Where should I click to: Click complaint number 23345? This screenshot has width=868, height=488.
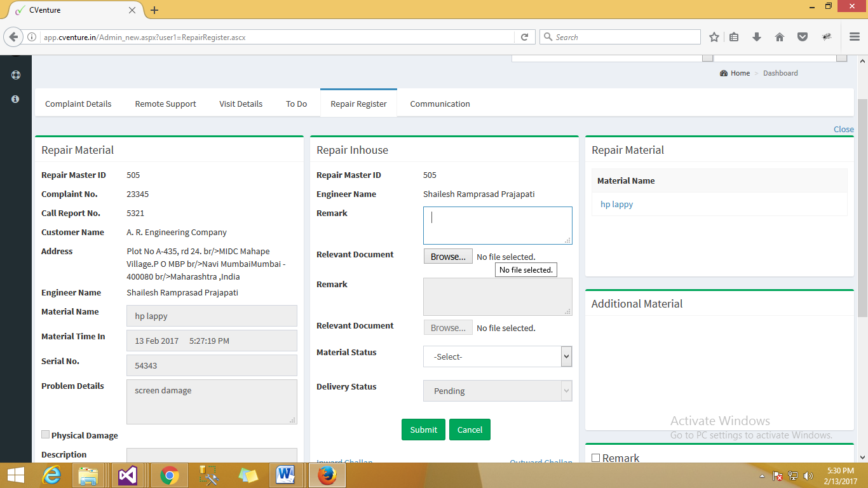pos(138,194)
